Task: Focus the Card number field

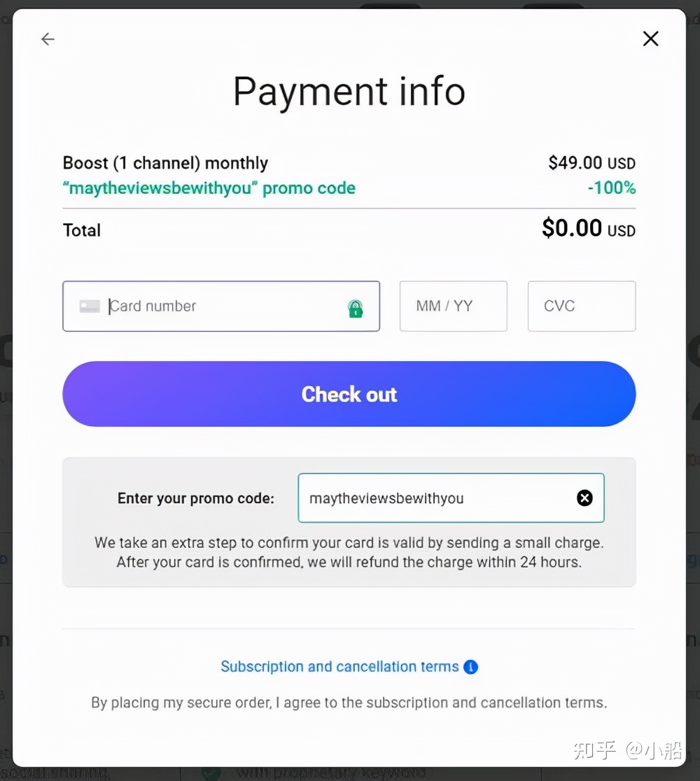Action: [224, 307]
